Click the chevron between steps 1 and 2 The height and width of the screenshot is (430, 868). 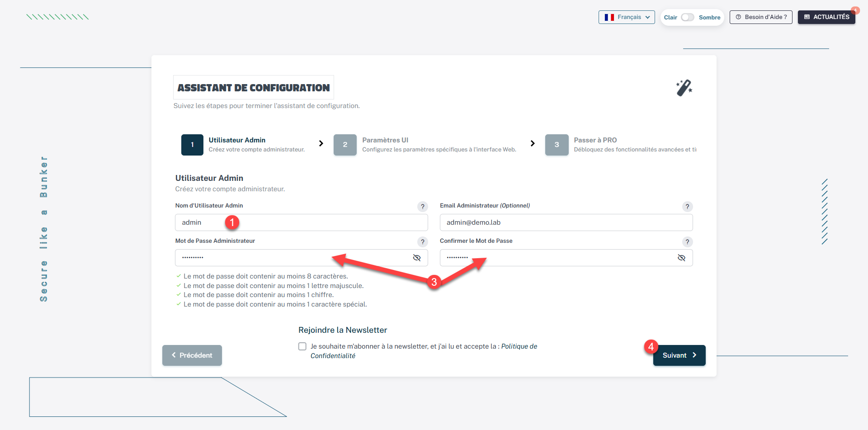coord(321,143)
